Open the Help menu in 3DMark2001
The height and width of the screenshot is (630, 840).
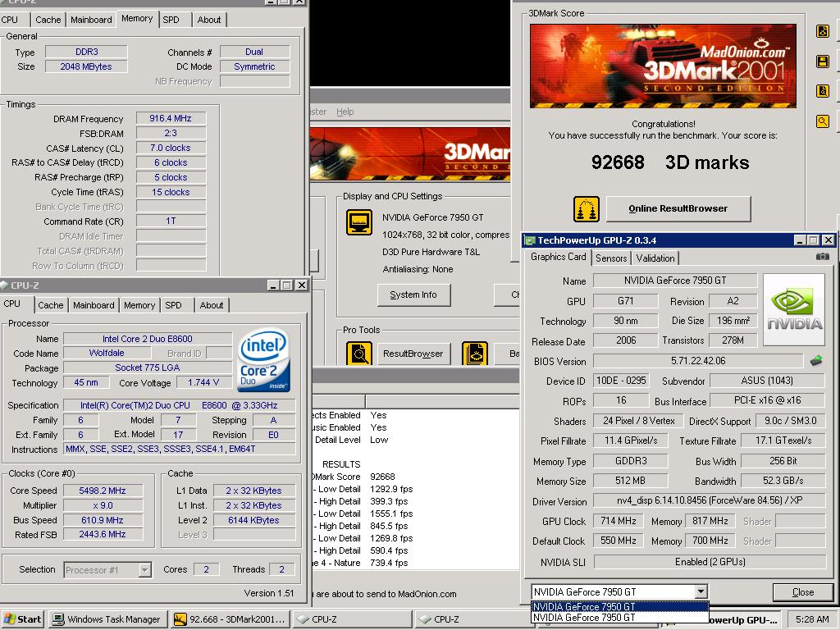[345, 112]
